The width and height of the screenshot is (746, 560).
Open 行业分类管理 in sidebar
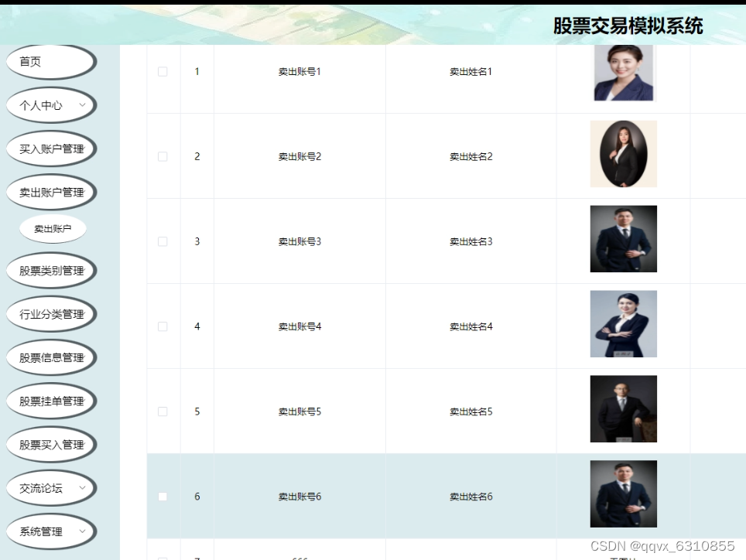(51, 314)
